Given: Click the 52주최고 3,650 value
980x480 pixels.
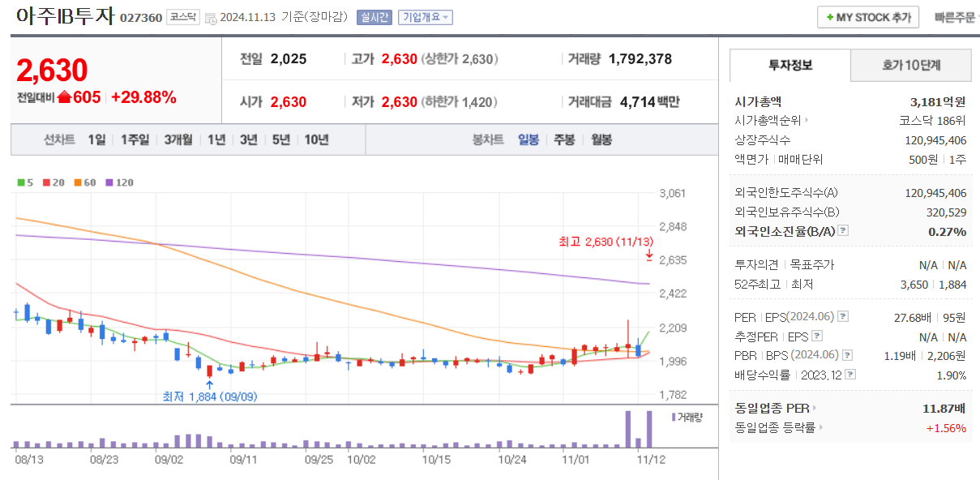Looking at the screenshot, I should [914, 284].
